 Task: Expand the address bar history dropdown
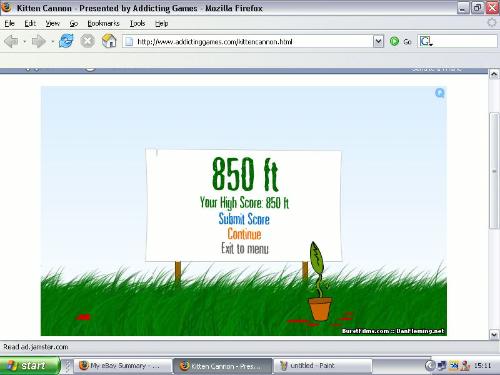click(x=378, y=41)
